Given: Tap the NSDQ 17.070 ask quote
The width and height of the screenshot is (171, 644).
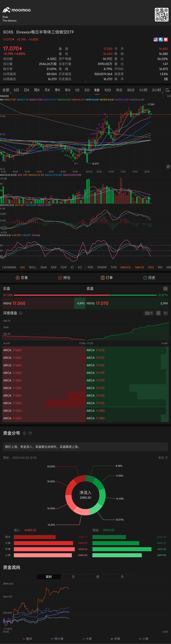Looking at the screenshot, I should 127,303.
